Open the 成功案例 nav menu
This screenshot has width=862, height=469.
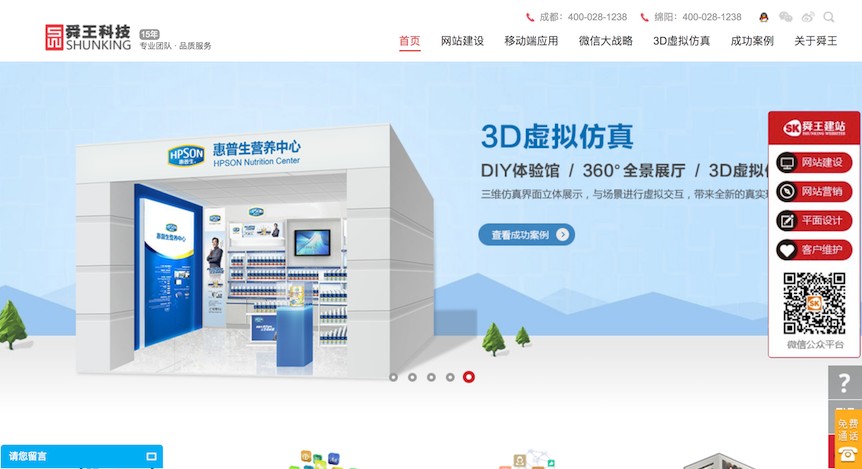click(752, 41)
